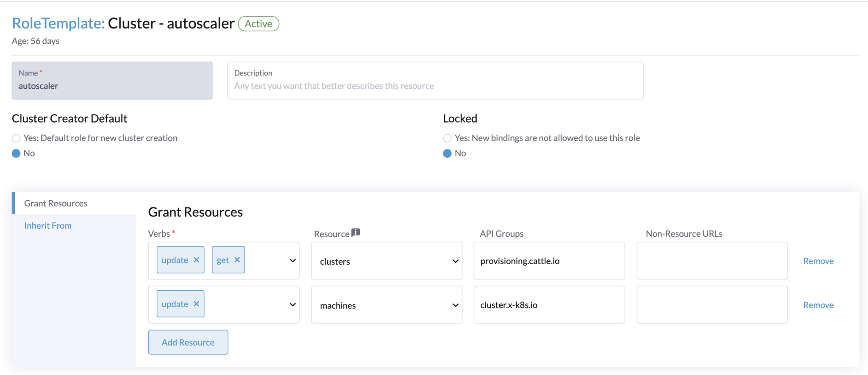
Task: Click the Resource info icon
Action: point(356,232)
